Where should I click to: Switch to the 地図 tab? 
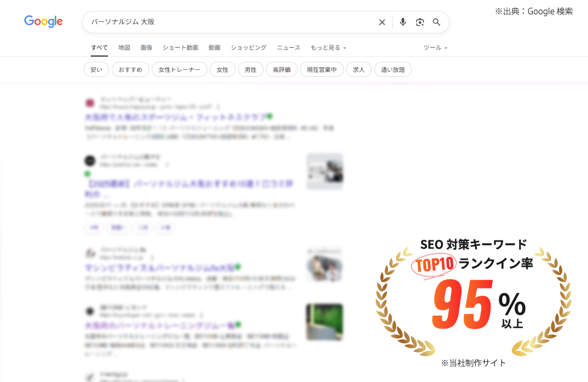coord(124,48)
